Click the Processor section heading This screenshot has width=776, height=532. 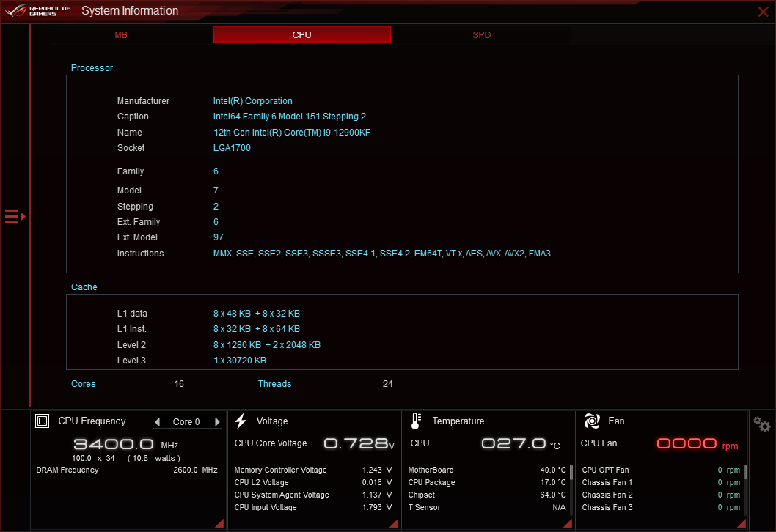point(92,67)
